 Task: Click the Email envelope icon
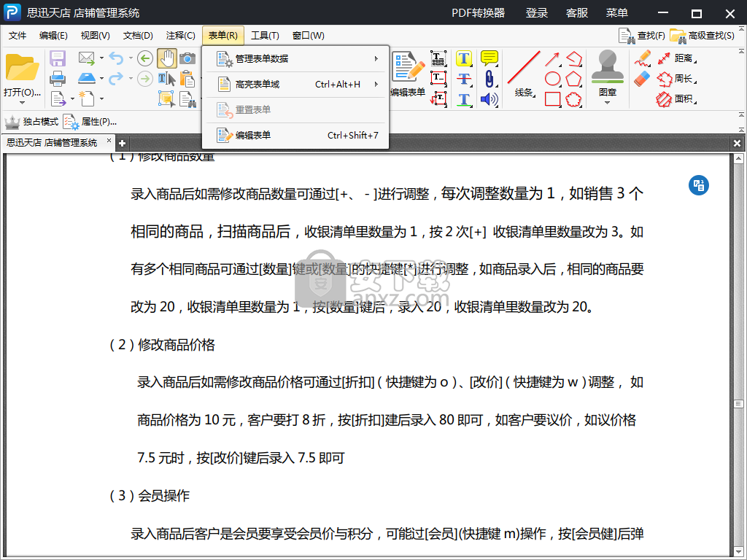click(87, 58)
